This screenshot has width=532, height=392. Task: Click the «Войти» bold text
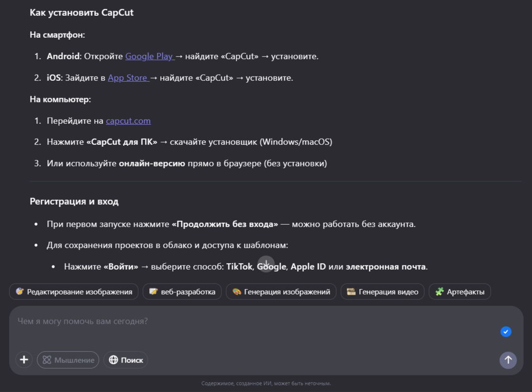pos(121,267)
